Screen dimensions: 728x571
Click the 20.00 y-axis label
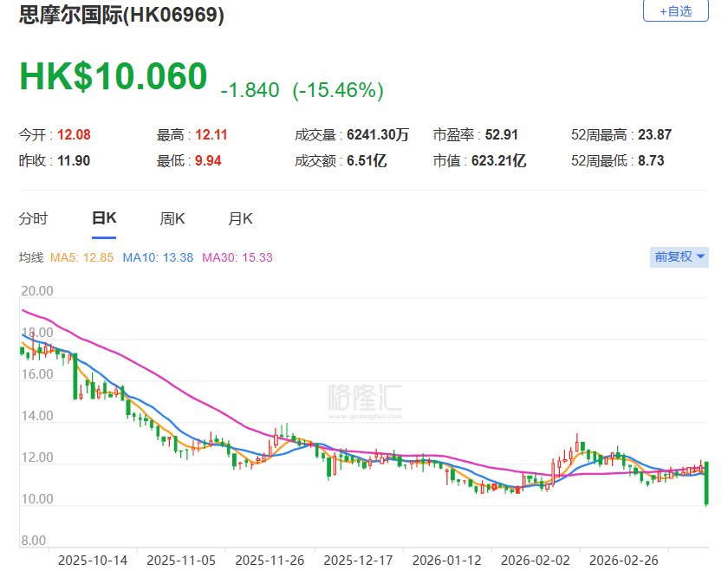(37, 291)
